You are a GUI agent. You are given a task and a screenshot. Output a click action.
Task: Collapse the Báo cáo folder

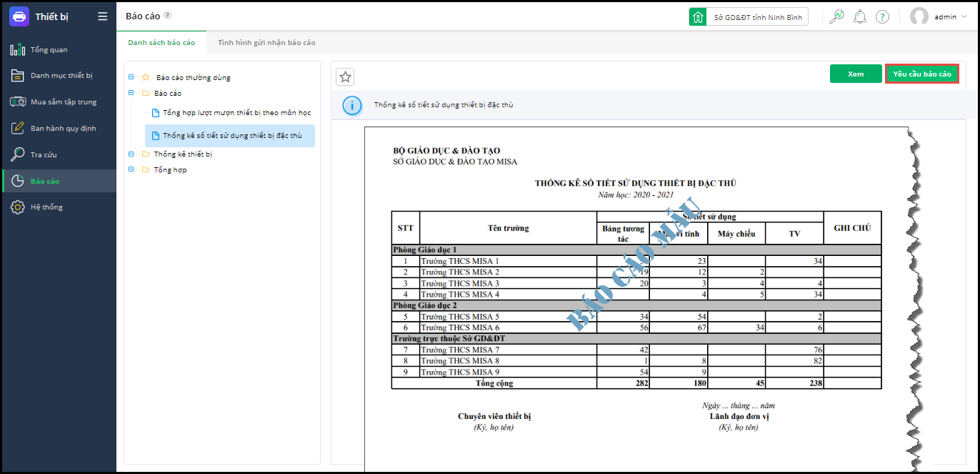131,93
